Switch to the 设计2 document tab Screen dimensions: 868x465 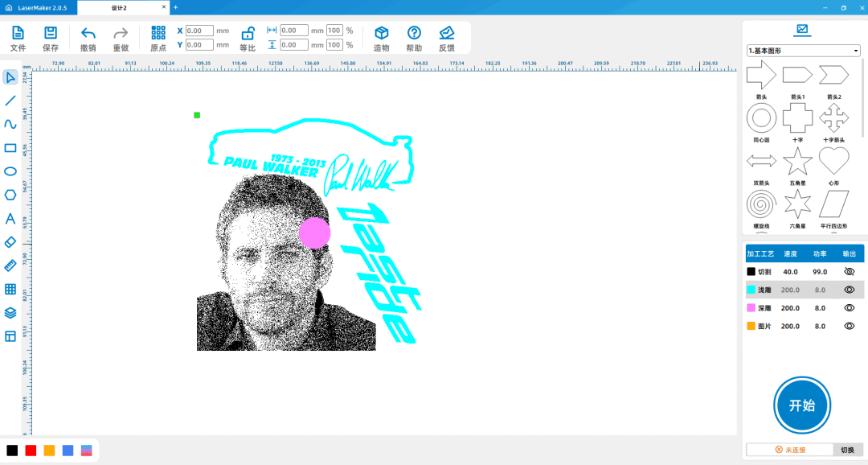[121, 7]
